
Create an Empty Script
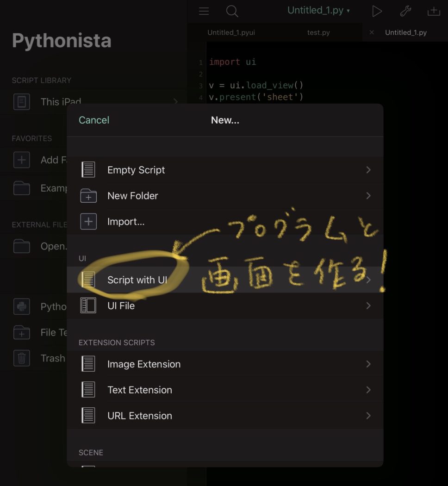pos(136,170)
